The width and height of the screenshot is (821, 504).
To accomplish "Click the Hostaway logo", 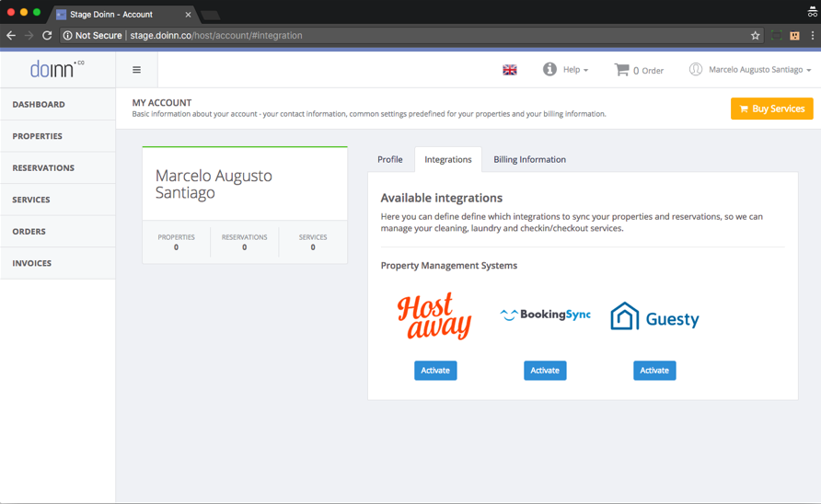I will coord(434,316).
